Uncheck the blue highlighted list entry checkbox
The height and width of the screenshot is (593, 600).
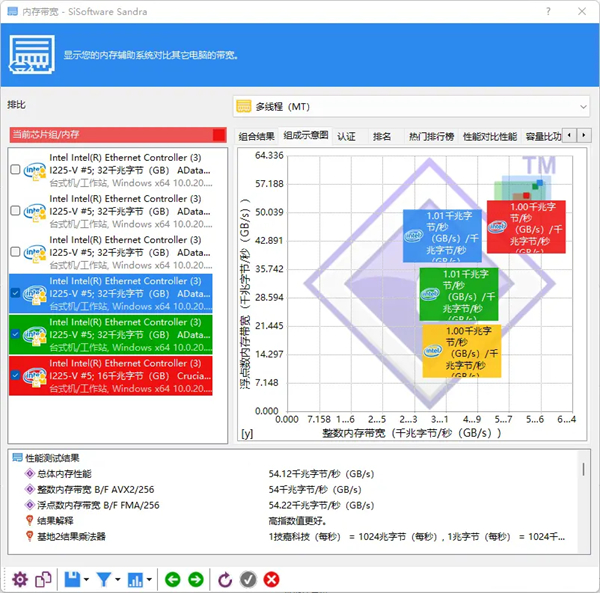[15, 293]
